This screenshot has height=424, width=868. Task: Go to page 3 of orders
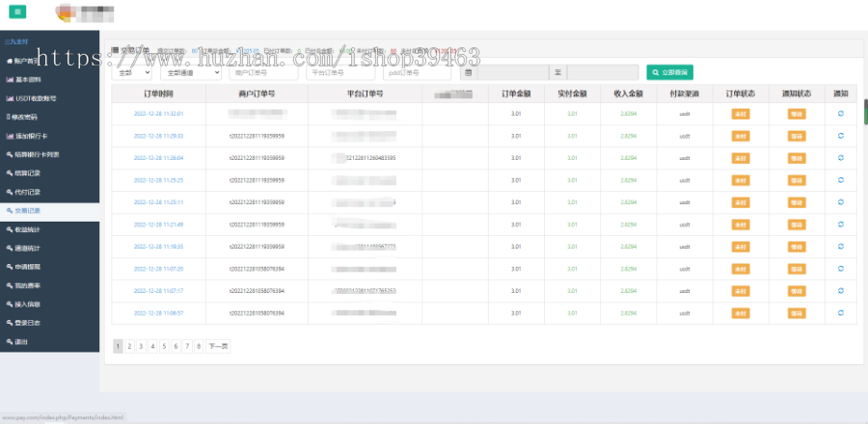(x=141, y=347)
